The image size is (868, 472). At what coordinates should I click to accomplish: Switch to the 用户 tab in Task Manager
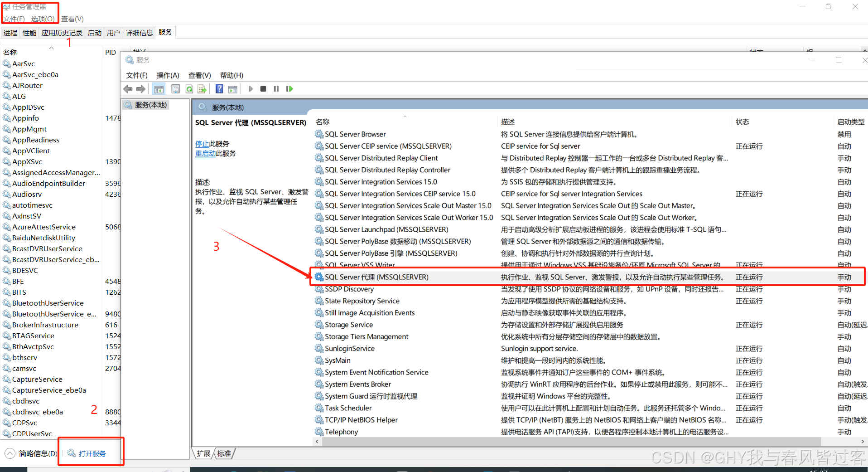114,33
